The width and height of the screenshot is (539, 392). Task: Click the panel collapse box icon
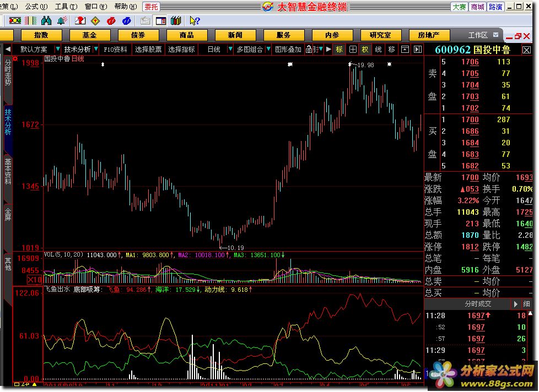pos(405,50)
